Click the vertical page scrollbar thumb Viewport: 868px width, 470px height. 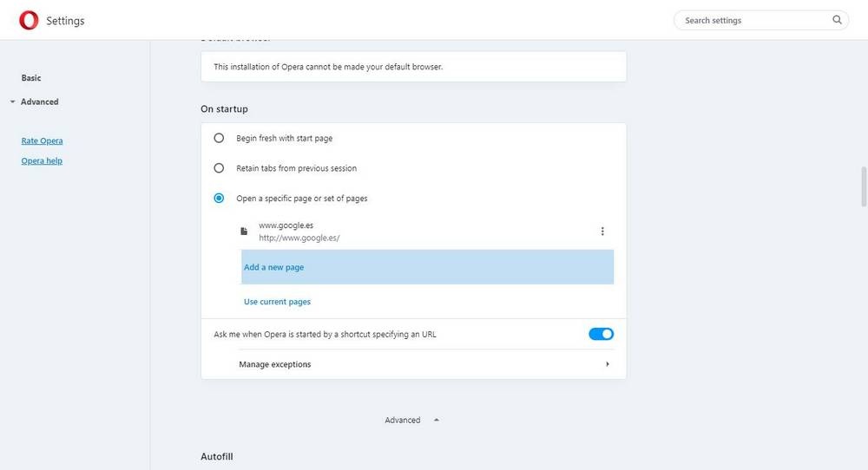coord(864,186)
